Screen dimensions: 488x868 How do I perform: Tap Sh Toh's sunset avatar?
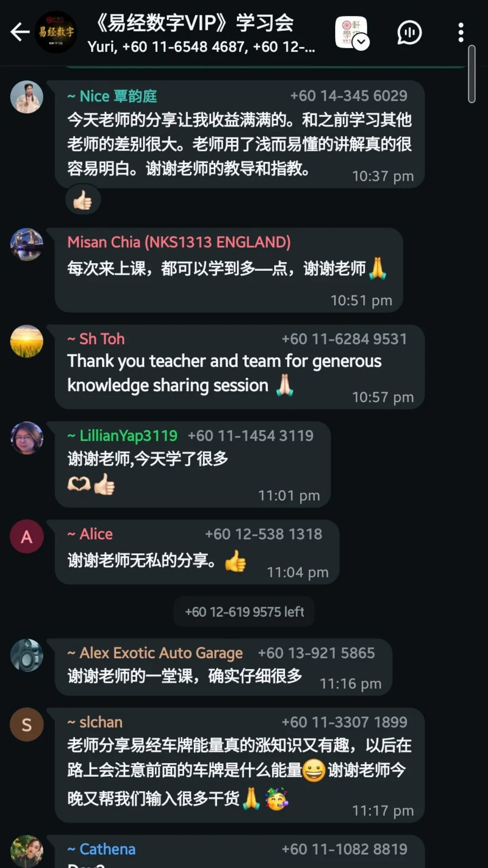point(27,341)
